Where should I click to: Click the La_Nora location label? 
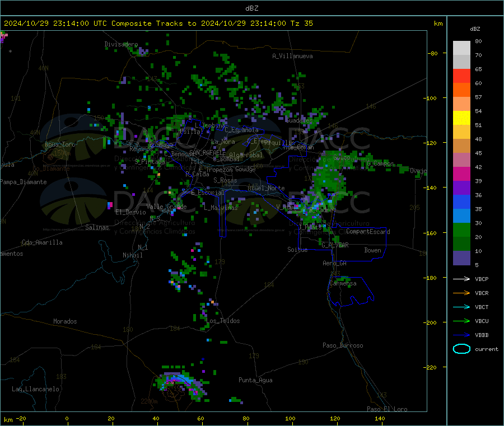223,142
